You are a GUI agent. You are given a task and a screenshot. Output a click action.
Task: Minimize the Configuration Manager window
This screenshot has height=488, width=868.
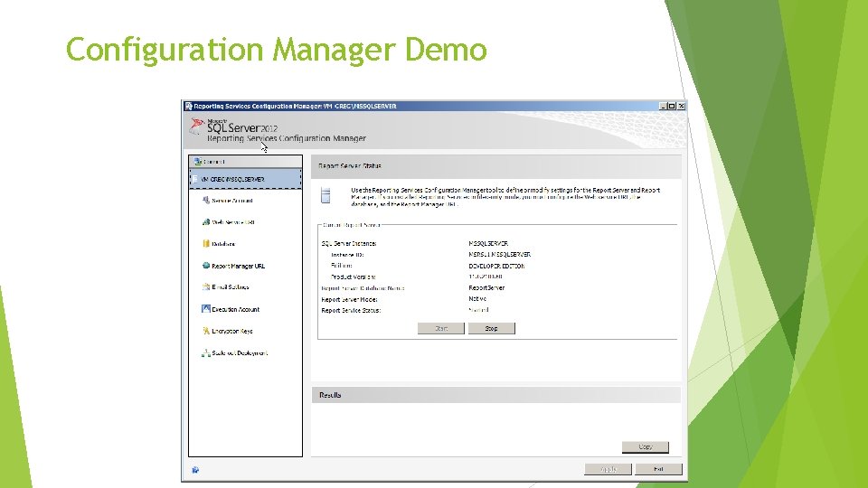click(x=663, y=107)
